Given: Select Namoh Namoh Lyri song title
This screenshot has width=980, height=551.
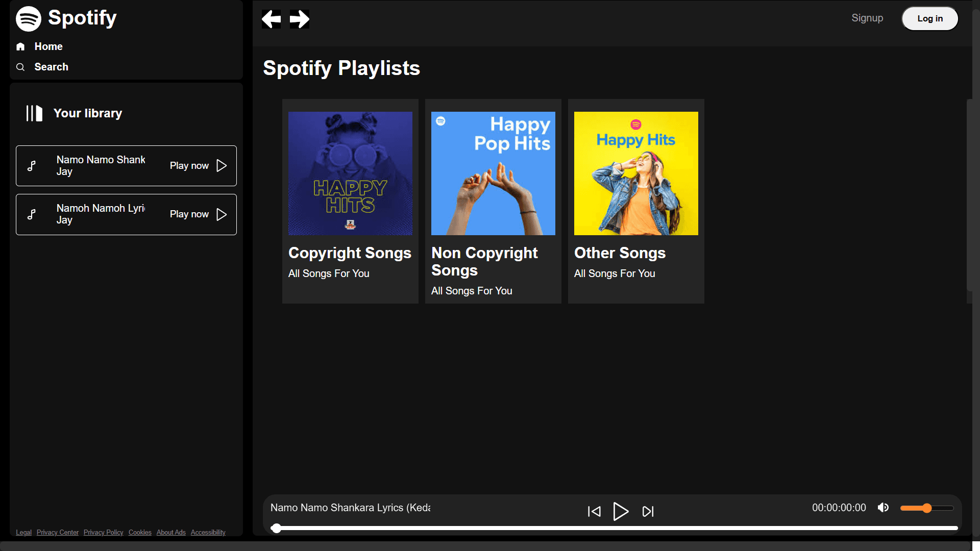Looking at the screenshot, I should (101, 208).
